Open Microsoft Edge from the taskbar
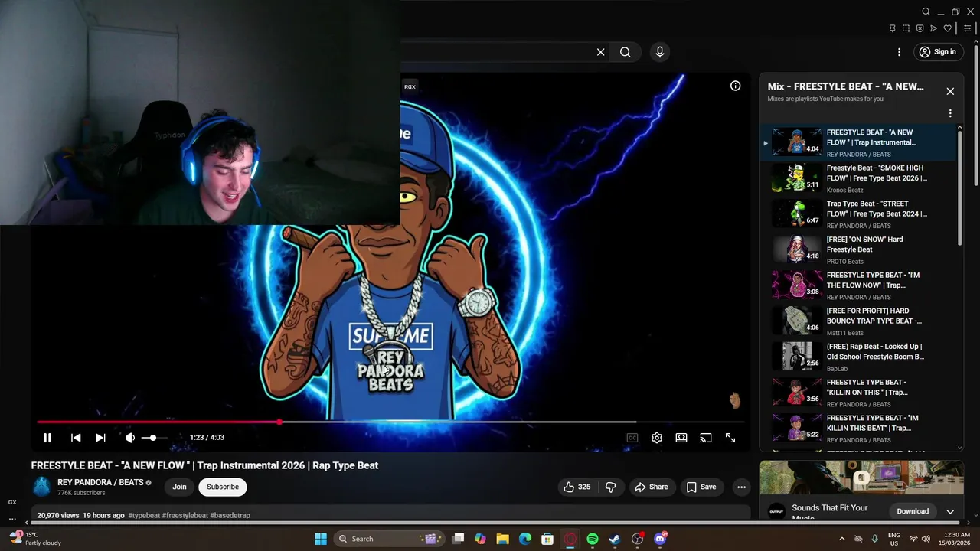Viewport: 980px width, 551px height. coord(525,539)
